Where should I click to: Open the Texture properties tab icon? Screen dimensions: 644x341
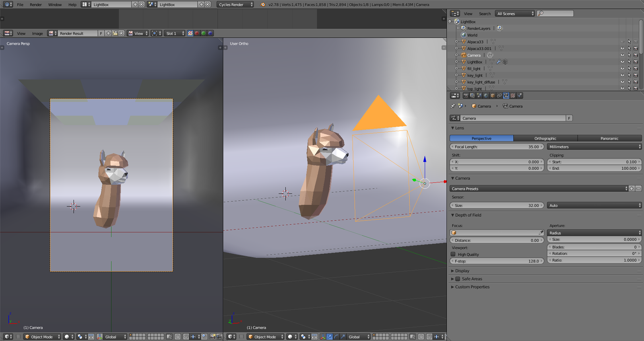(513, 96)
